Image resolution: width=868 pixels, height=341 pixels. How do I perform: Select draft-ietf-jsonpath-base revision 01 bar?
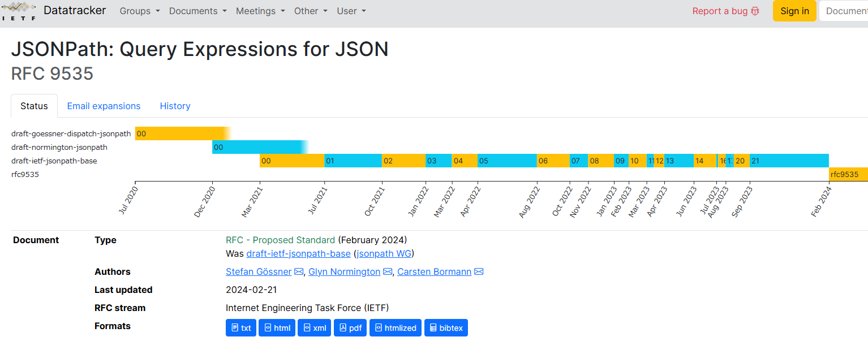click(353, 161)
